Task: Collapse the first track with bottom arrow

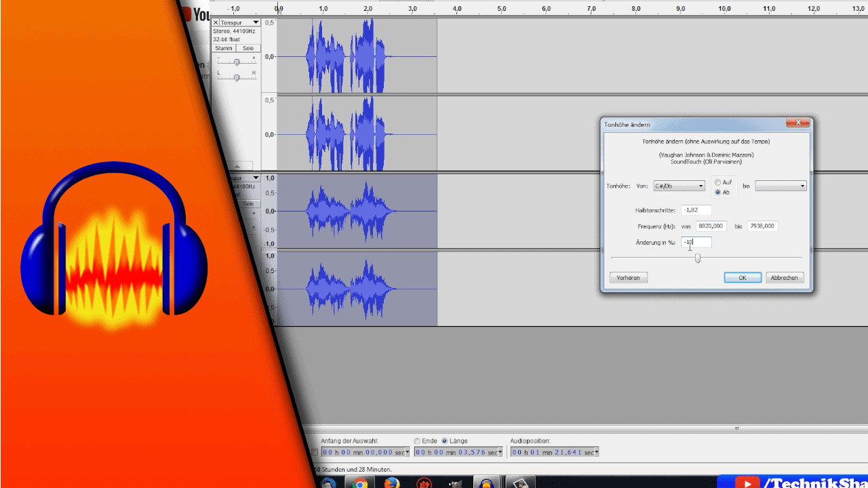Action: point(237,166)
